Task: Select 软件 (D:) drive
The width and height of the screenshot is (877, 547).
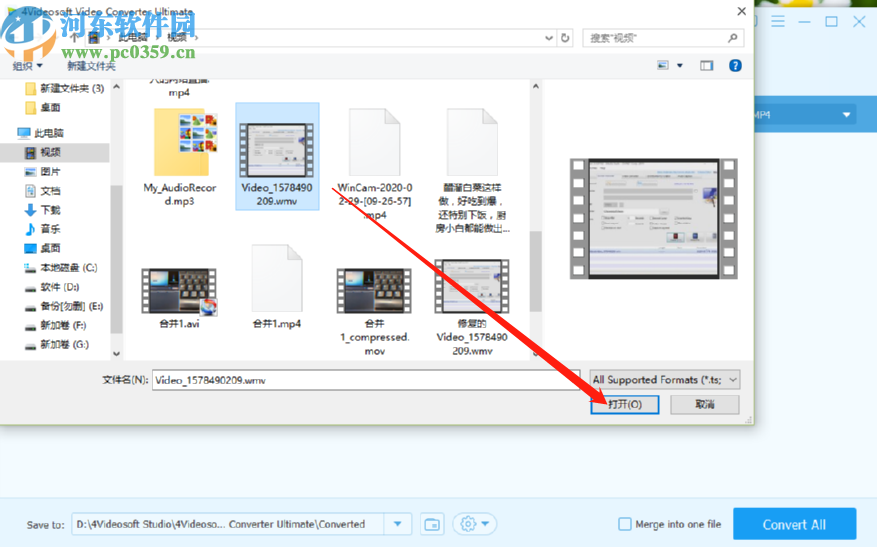Action: point(53,287)
